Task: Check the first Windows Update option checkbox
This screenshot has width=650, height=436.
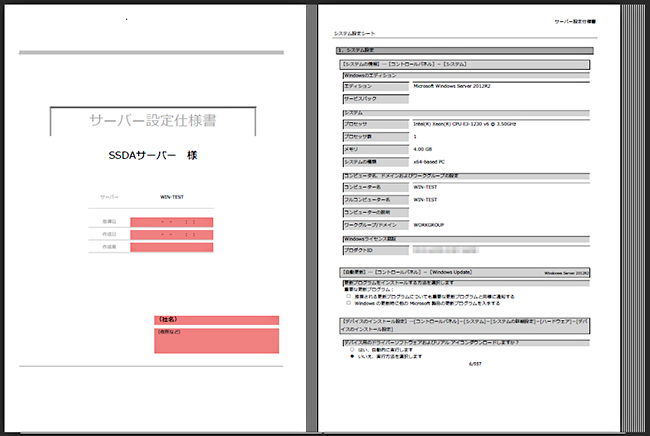Action: point(347,296)
